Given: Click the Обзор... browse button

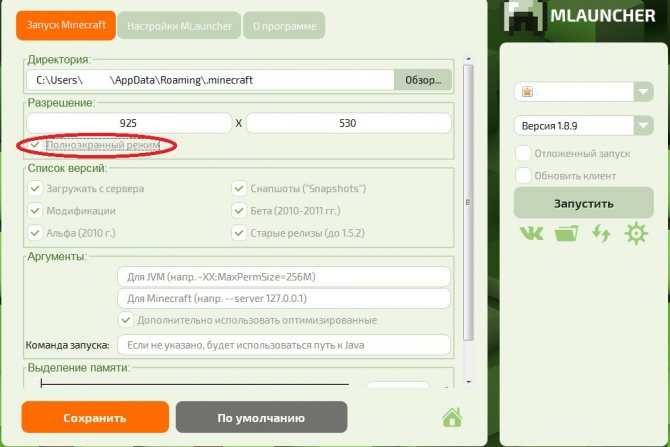Looking at the screenshot, I should [423, 80].
